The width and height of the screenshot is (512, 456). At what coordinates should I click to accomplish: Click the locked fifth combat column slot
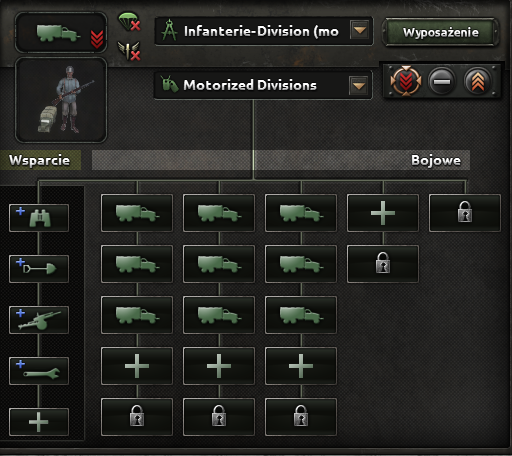coord(465,213)
